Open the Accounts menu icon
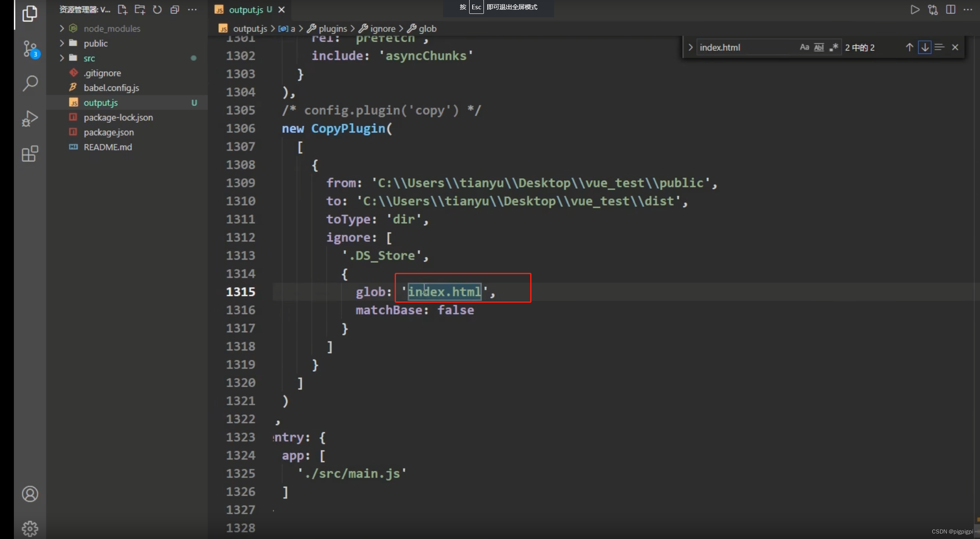The image size is (980, 539). [30, 494]
